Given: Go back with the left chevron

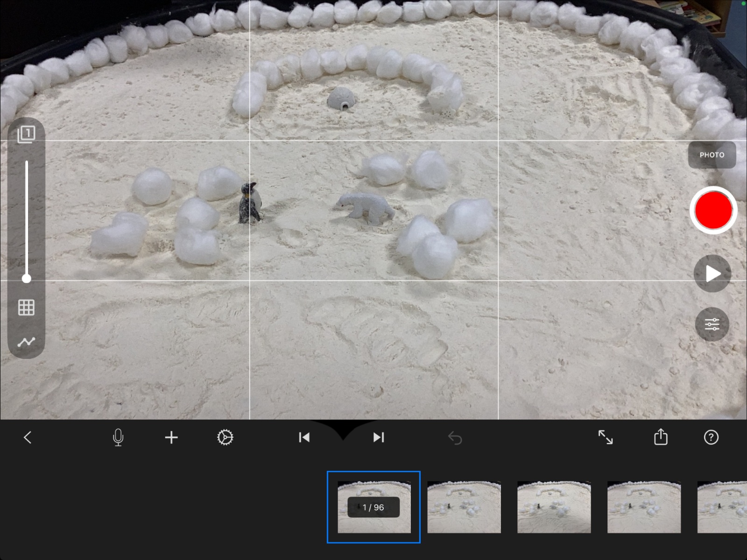Looking at the screenshot, I should coord(28,437).
